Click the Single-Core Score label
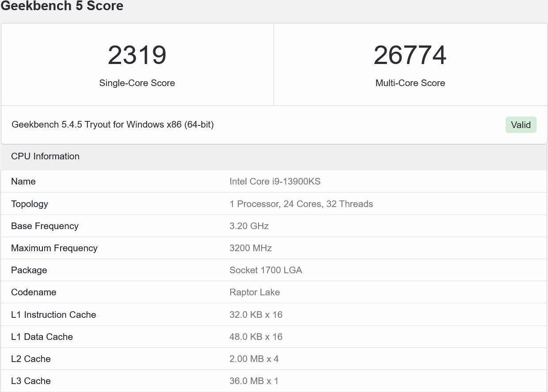 [137, 83]
